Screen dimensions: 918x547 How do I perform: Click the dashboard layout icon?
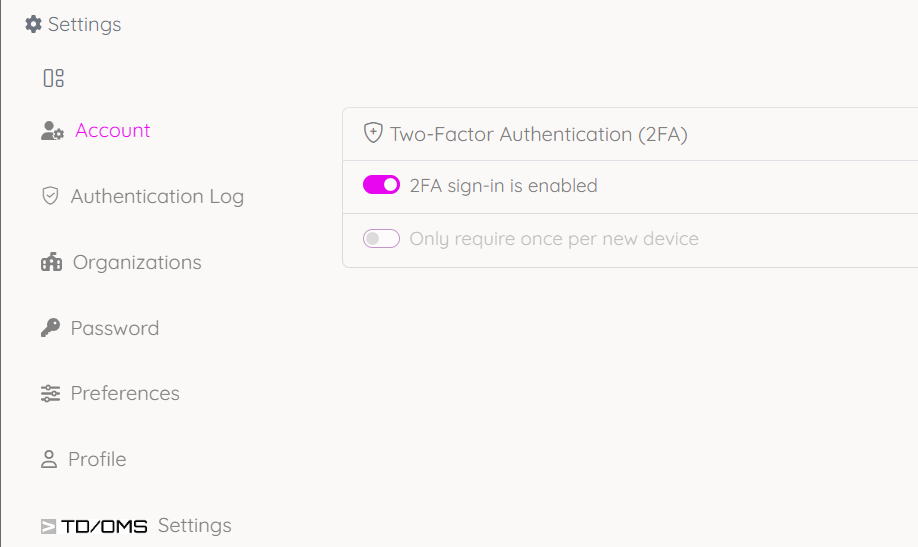click(54, 78)
